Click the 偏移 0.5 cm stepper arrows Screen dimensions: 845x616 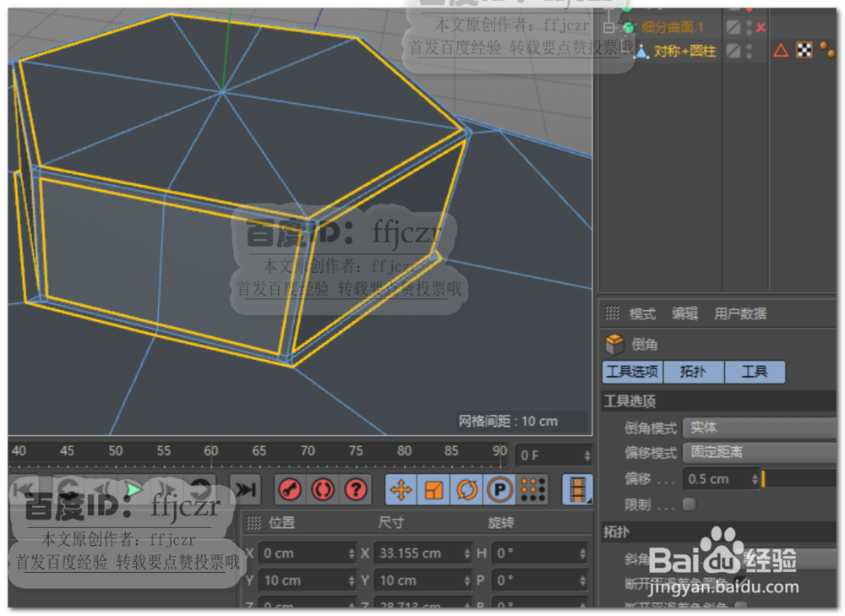pos(755,478)
